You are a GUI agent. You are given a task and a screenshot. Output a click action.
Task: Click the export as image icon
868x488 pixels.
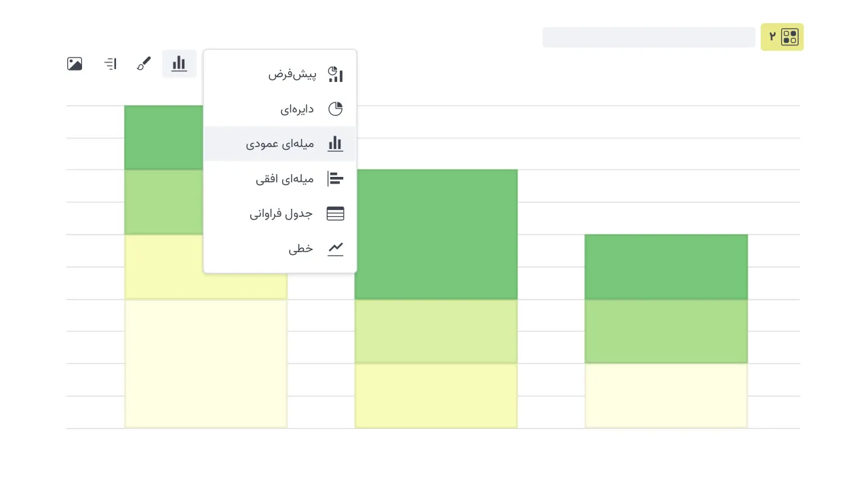(x=75, y=64)
